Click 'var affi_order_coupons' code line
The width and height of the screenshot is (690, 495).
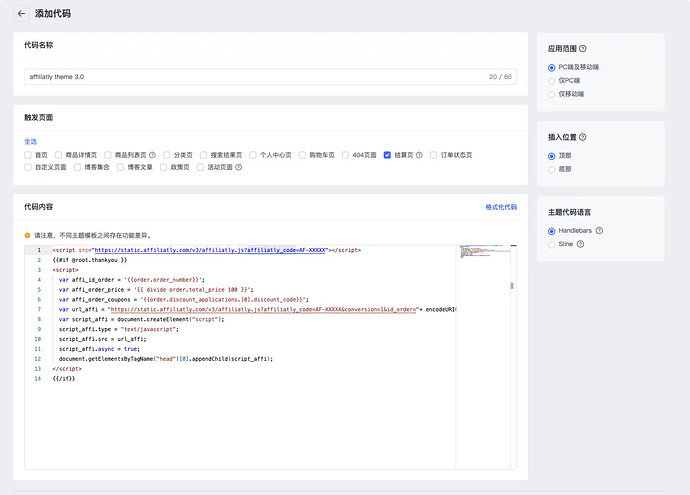(184, 300)
